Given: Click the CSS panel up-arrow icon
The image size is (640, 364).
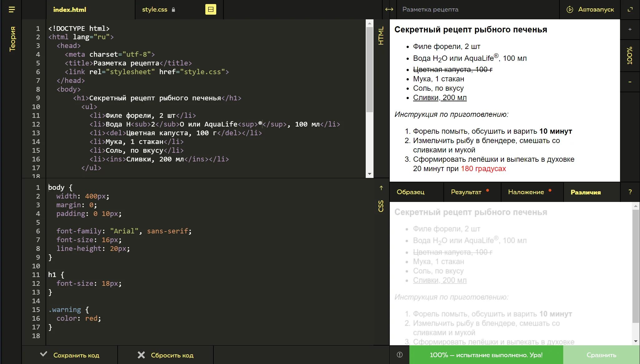Looking at the screenshot, I should pyautogui.click(x=381, y=188).
